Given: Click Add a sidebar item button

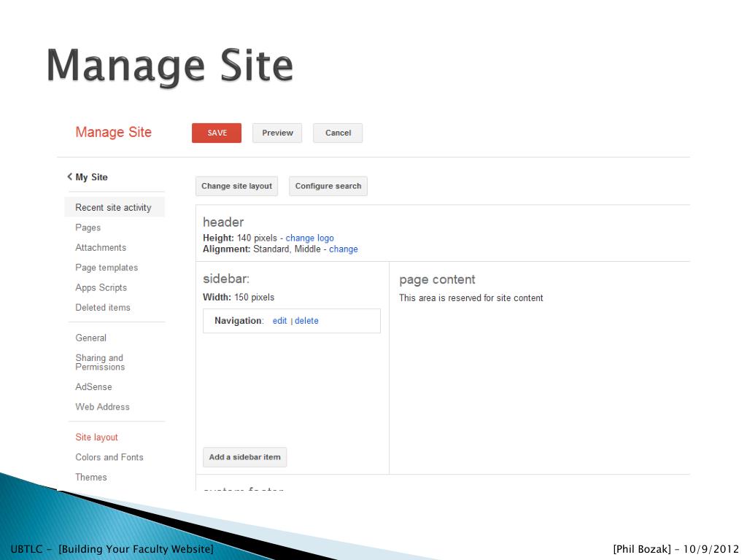Looking at the screenshot, I should click(x=245, y=457).
